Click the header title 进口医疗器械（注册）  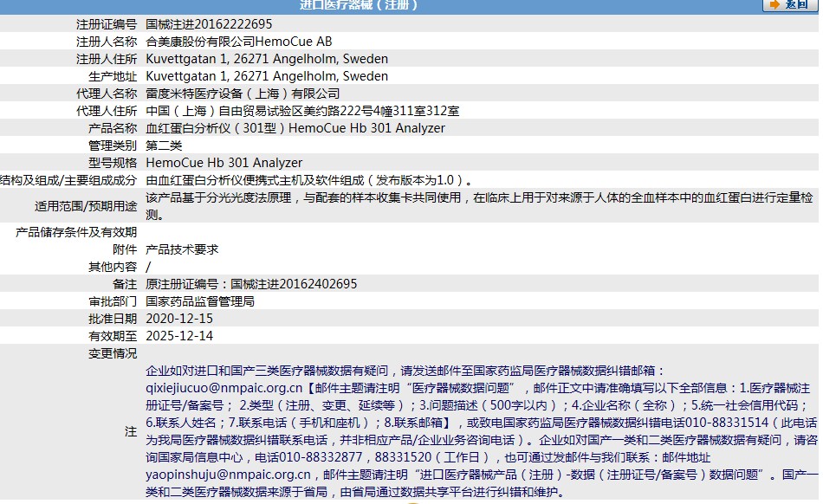point(359,4)
